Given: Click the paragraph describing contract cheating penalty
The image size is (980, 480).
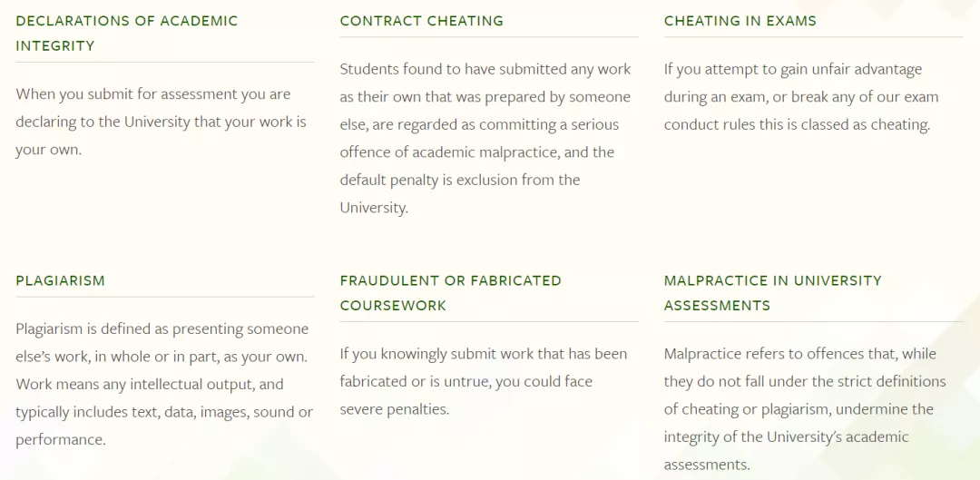Looking at the screenshot, I should pos(485,138).
